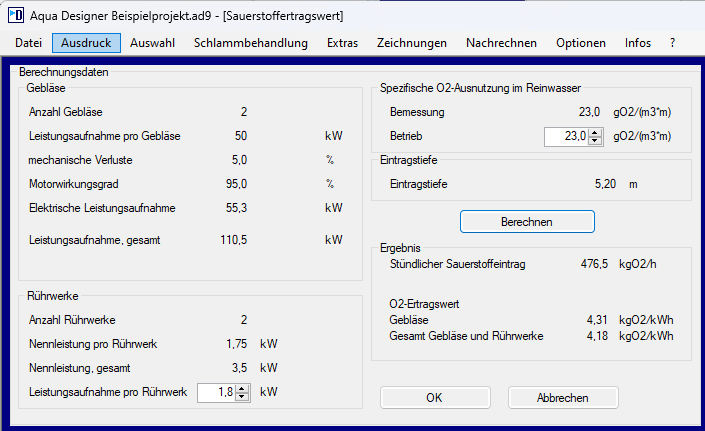Open the Ausdruck menu
The image size is (705, 431).
pos(86,43)
